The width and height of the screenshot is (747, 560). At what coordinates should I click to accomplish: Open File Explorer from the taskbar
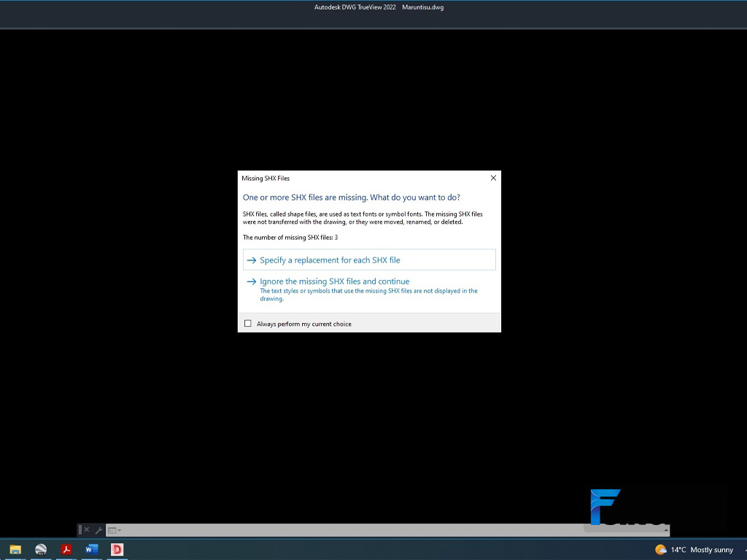[15, 550]
